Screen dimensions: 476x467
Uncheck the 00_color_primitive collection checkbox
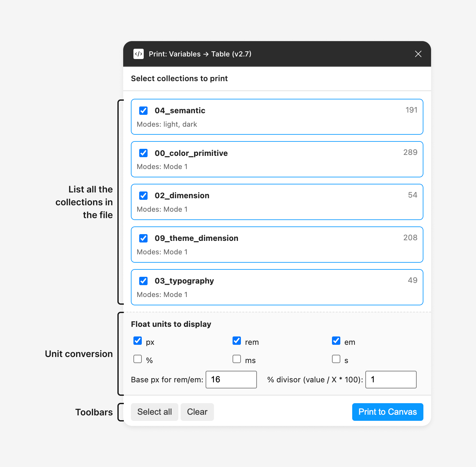pyautogui.click(x=143, y=153)
